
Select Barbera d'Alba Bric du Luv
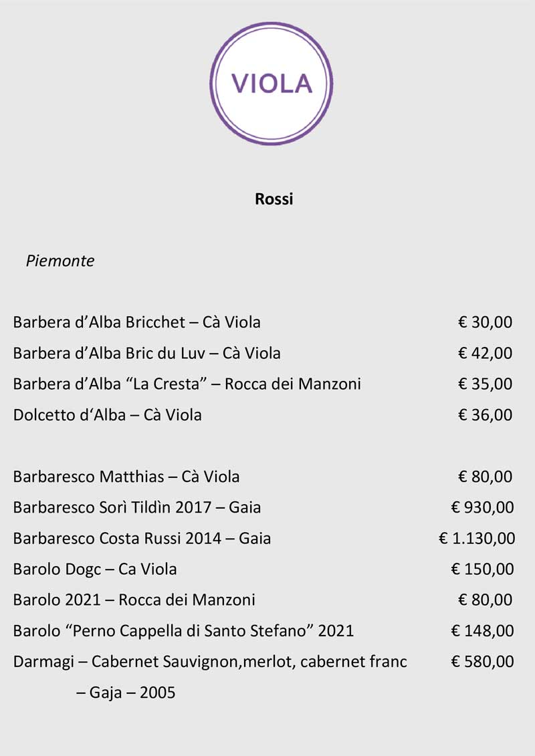tap(146, 353)
